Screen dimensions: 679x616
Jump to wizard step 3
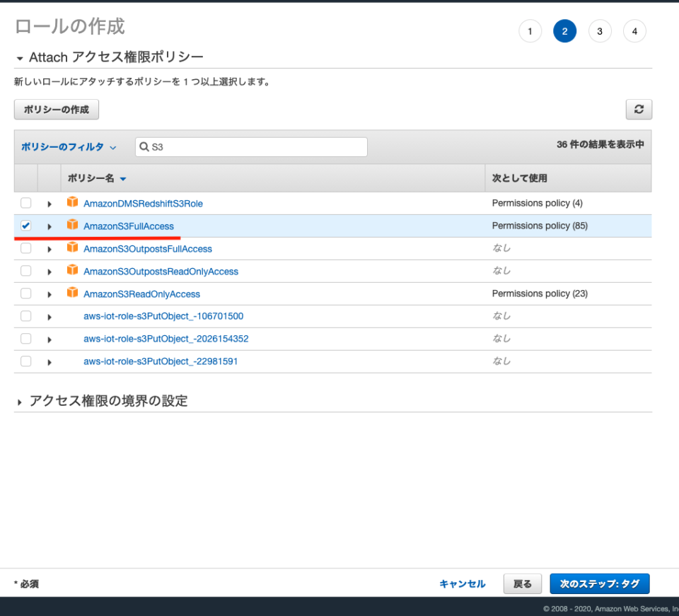[x=600, y=31]
